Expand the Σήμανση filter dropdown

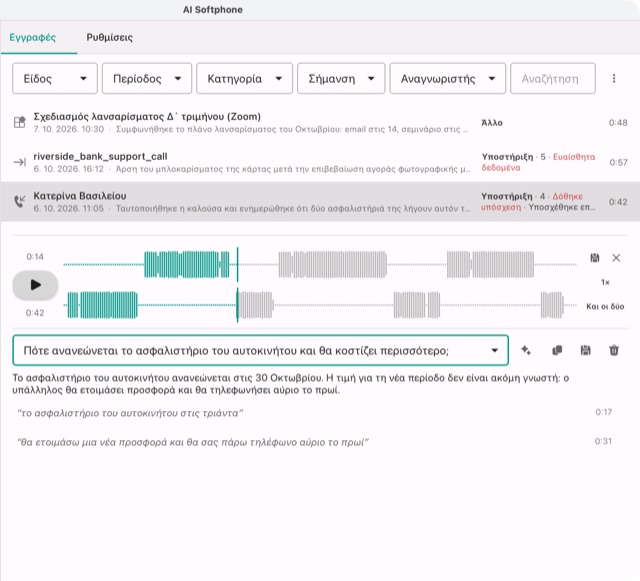pos(341,78)
